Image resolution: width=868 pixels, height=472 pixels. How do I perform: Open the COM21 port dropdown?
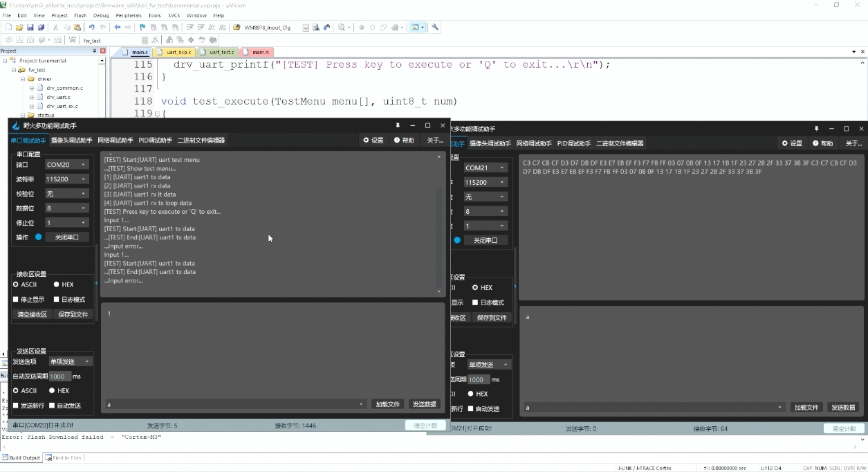[486, 167]
